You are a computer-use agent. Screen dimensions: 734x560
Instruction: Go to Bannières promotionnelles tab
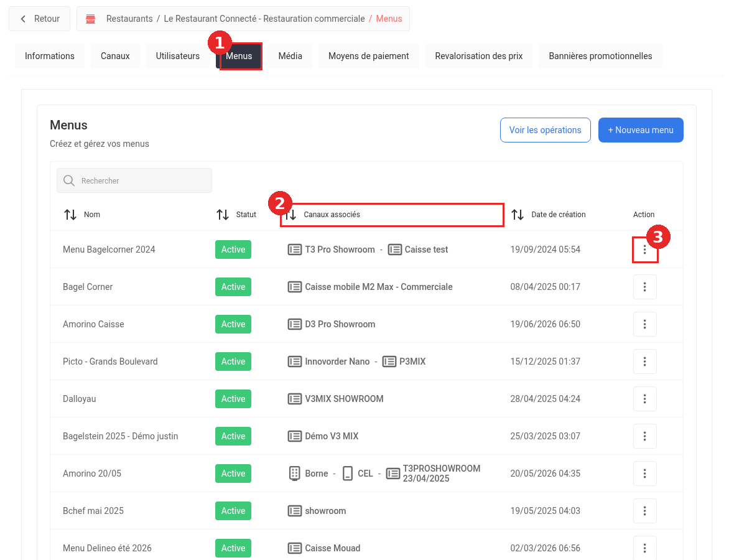600,56
